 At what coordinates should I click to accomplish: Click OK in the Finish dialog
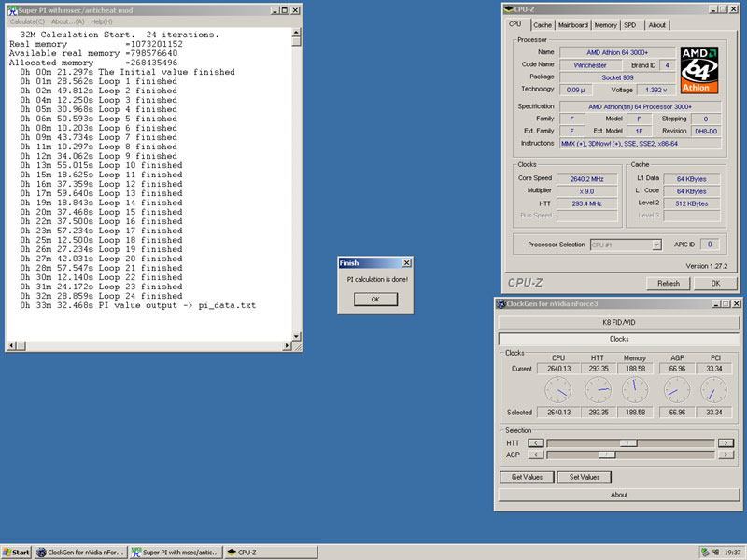375,299
